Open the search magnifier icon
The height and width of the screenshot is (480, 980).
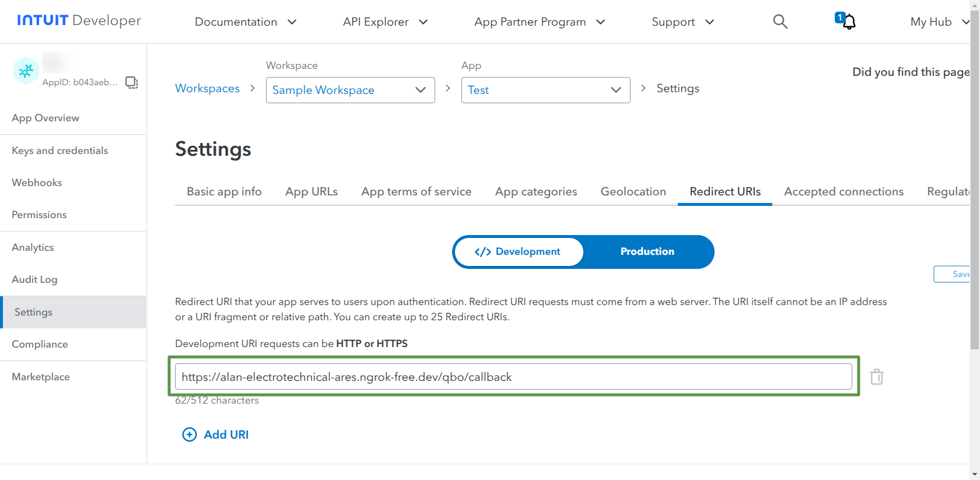780,22
